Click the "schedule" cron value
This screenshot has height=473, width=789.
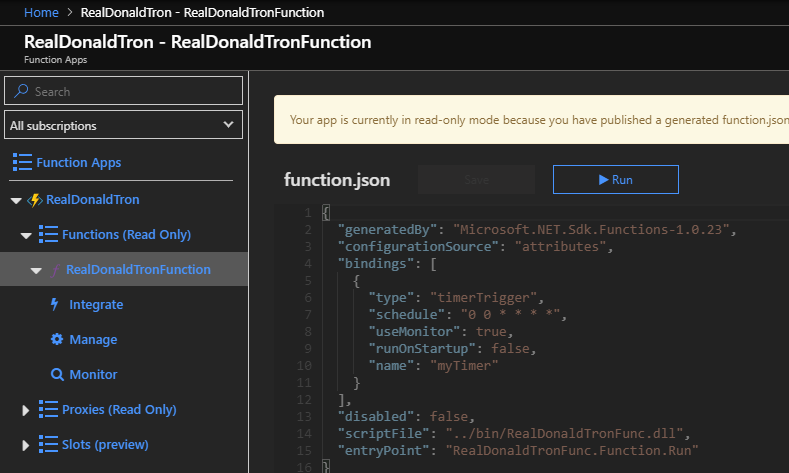click(x=511, y=314)
